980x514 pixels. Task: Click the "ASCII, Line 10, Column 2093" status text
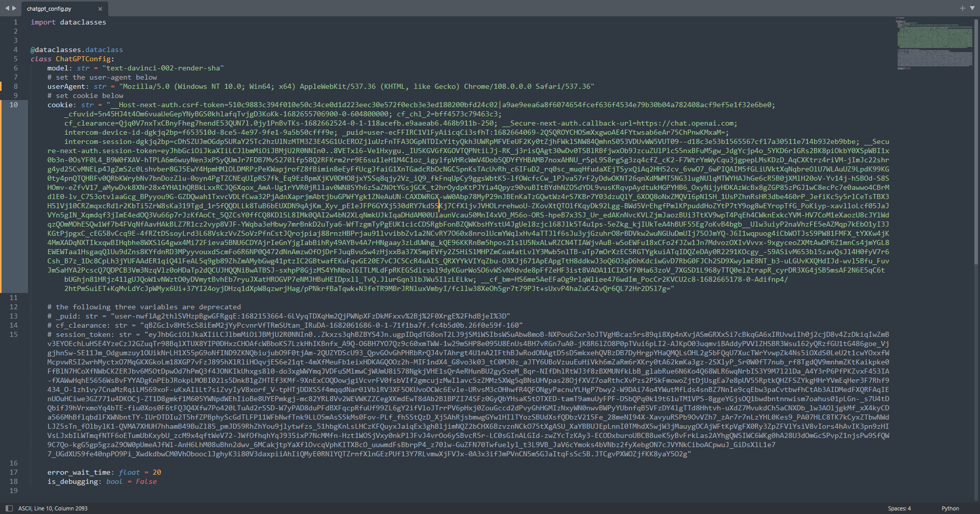(53, 508)
